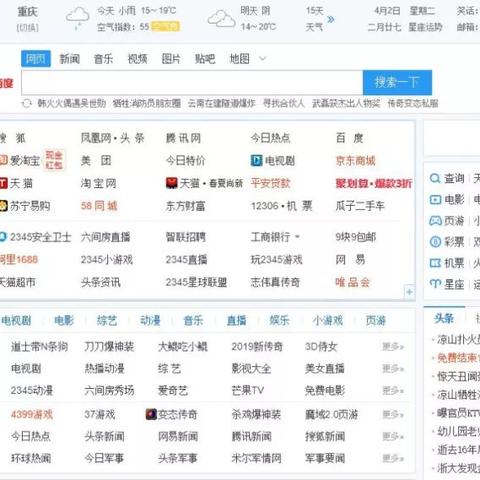
Task: Expand 更多 for 2345动漫 row
Action: pos(393,390)
